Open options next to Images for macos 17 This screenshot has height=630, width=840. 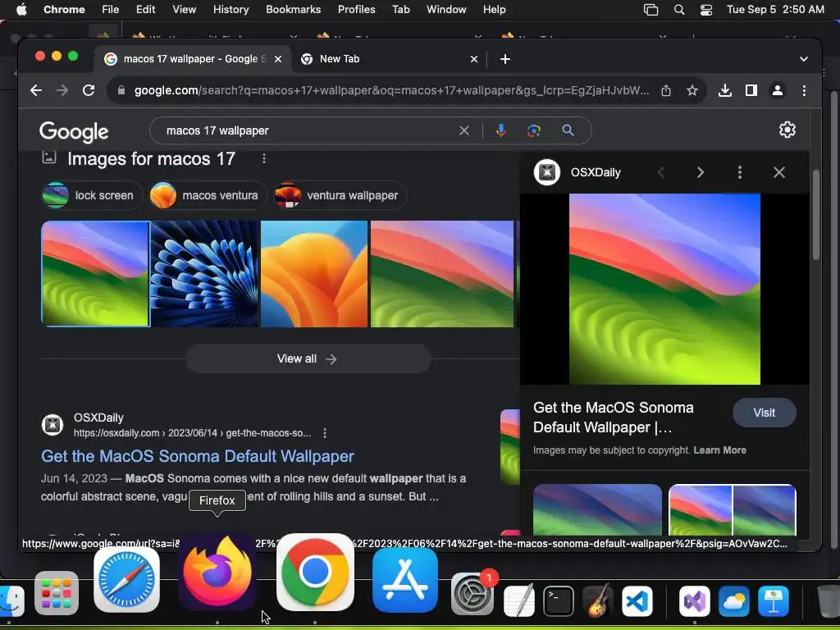pos(263,158)
